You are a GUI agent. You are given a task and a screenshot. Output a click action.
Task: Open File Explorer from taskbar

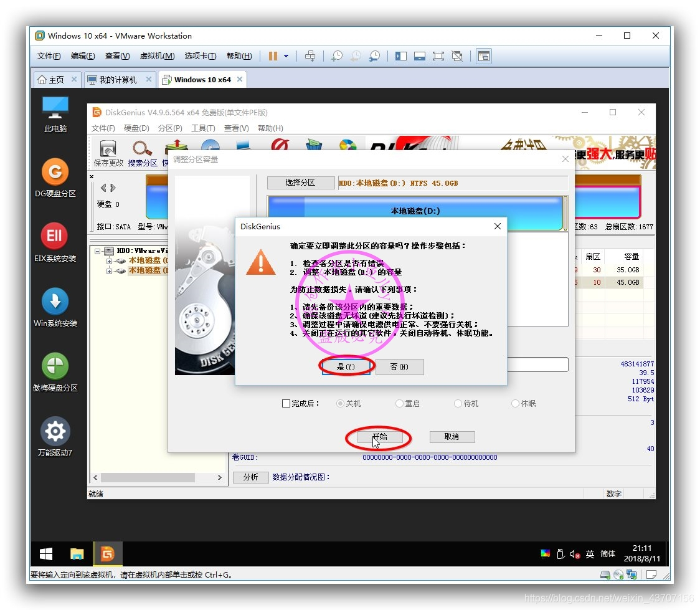click(x=77, y=554)
